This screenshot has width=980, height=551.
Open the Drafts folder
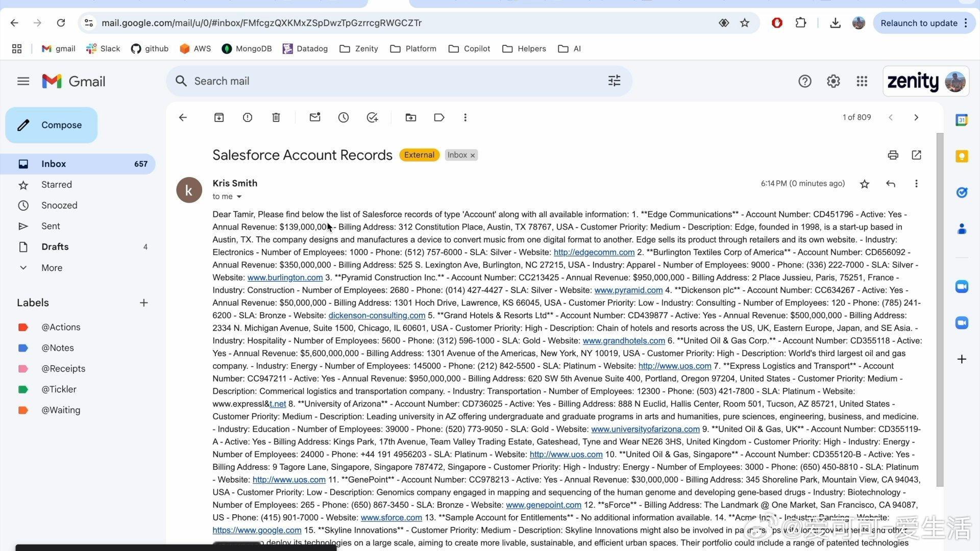pyautogui.click(x=78, y=247)
